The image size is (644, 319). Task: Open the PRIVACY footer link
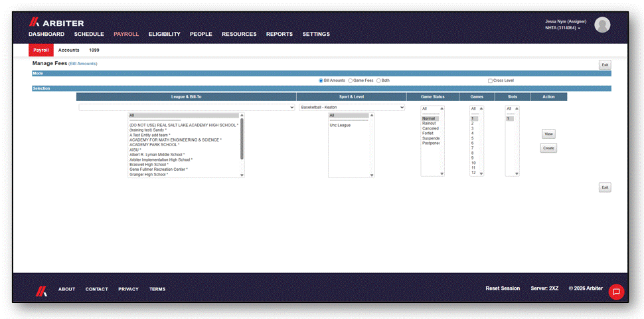(129, 289)
